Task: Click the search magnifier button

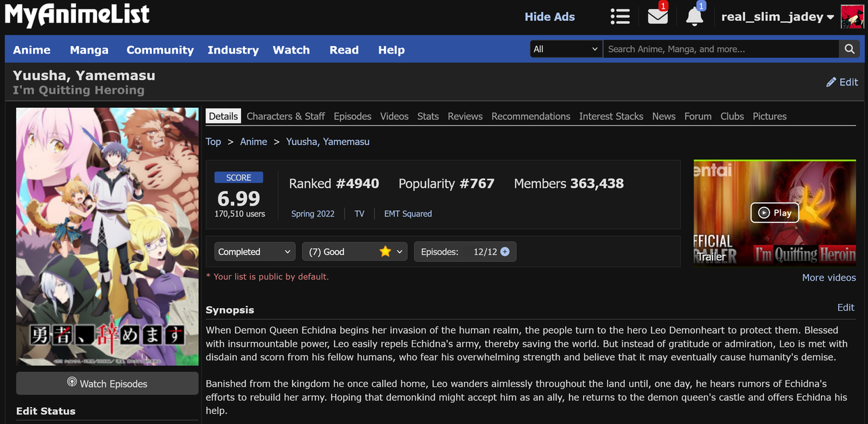Action: coord(849,49)
